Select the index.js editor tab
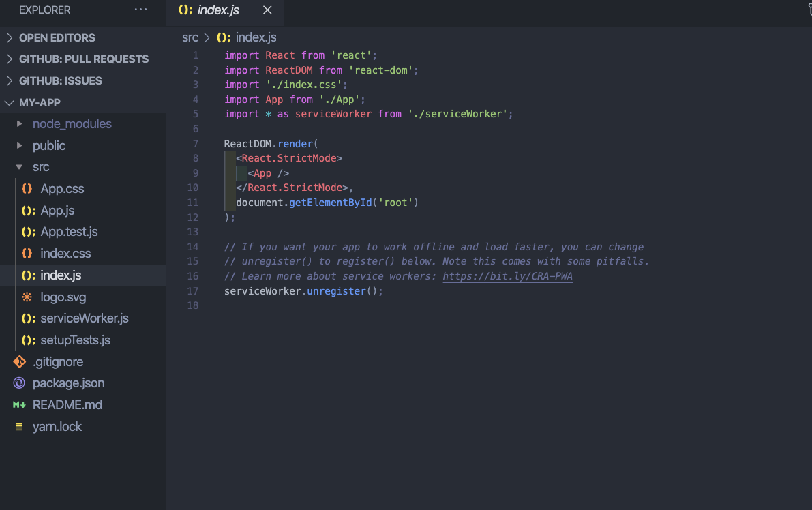Image resolution: width=812 pixels, height=510 pixels. [x=218, y=10]
